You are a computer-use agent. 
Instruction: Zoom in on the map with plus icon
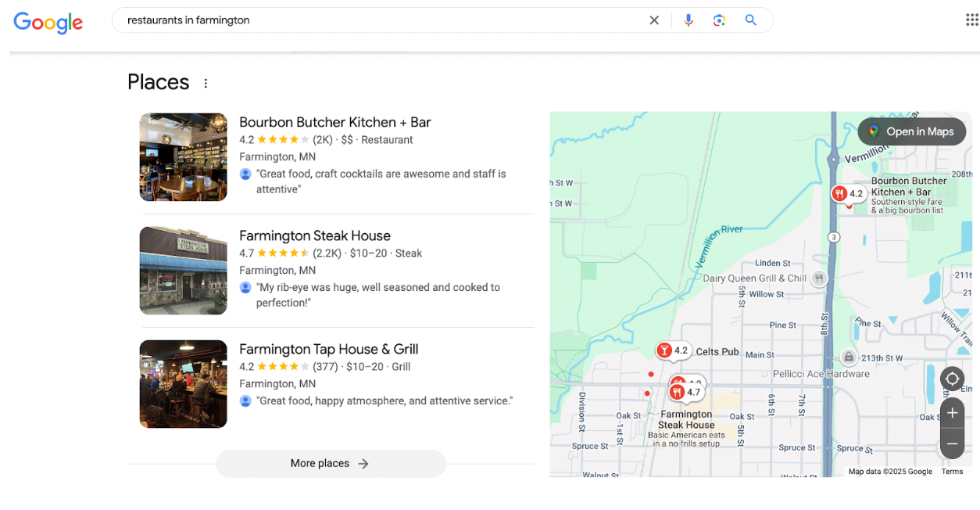point(952,412)
